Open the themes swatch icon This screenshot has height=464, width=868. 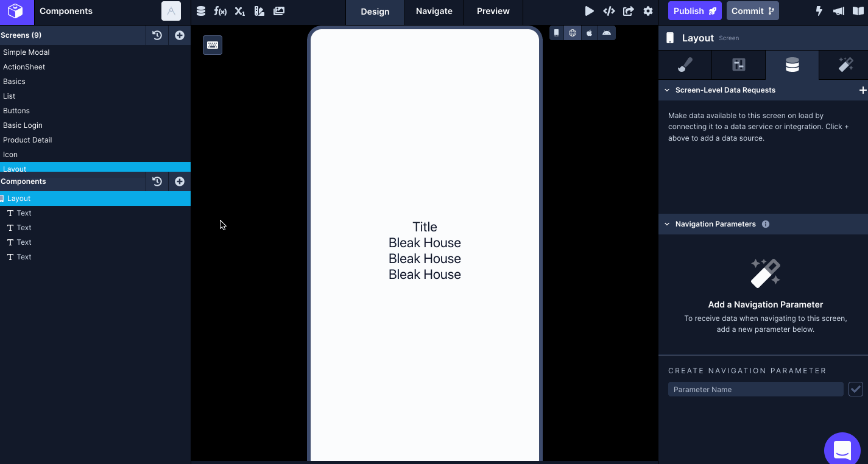259,11
